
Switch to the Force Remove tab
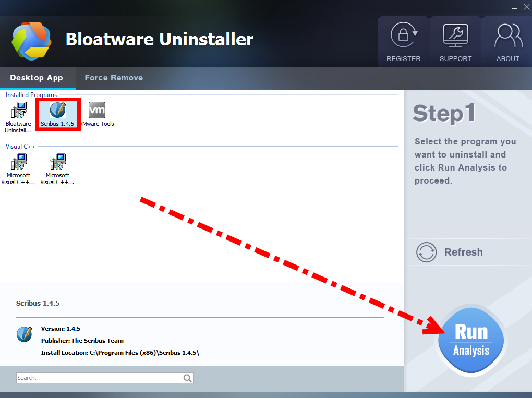[x=114, y=78]
